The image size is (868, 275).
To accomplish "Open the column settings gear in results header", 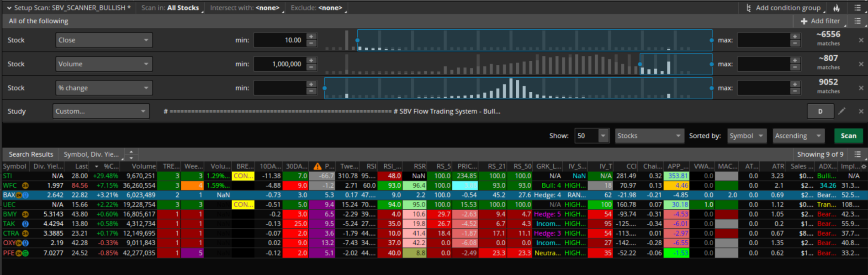I will click(x=863, y=166).
